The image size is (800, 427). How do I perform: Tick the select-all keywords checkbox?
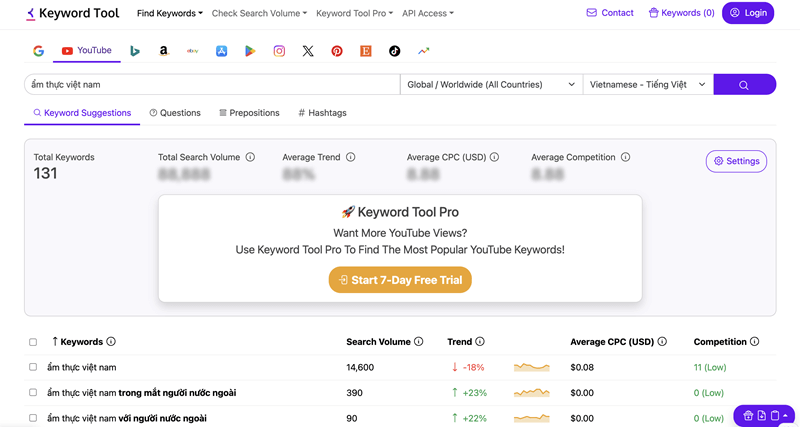tap(33, 342)
